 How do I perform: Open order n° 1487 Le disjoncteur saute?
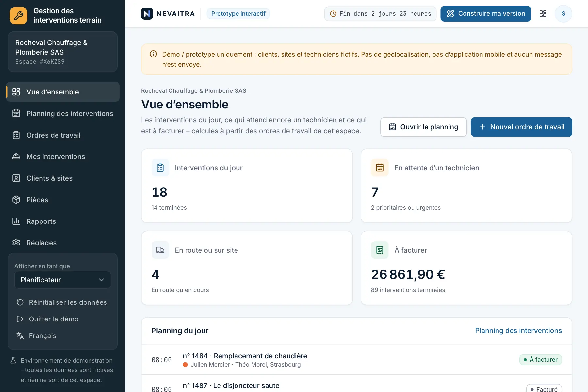[x=356, y=384]
